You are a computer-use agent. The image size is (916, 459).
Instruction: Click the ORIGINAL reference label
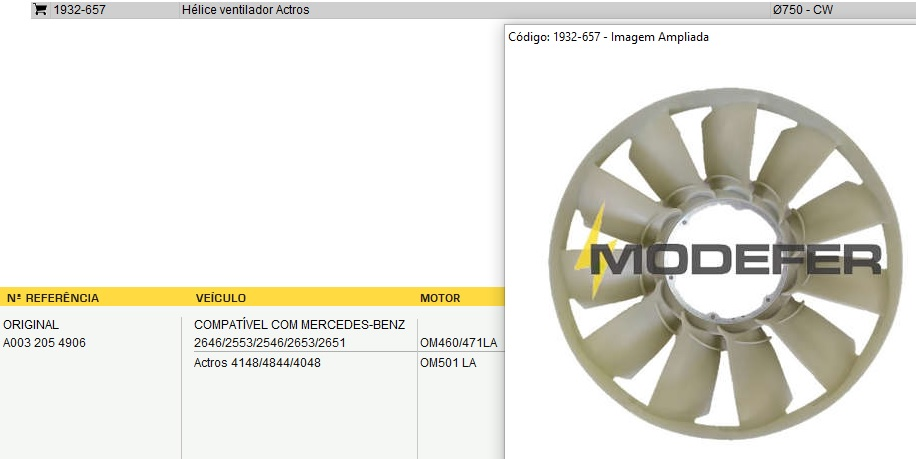pyautogui.click(x=31, y=325)
